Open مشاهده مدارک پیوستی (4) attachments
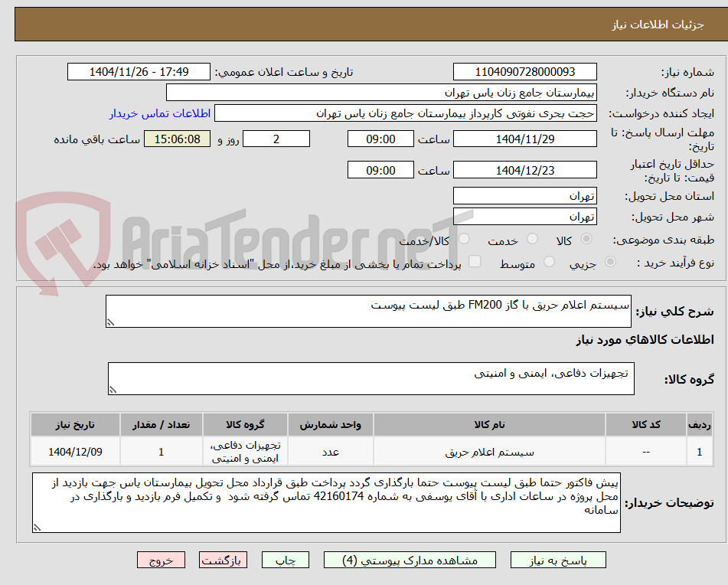Viewport: 728px width, 585px height. [410, 560]
